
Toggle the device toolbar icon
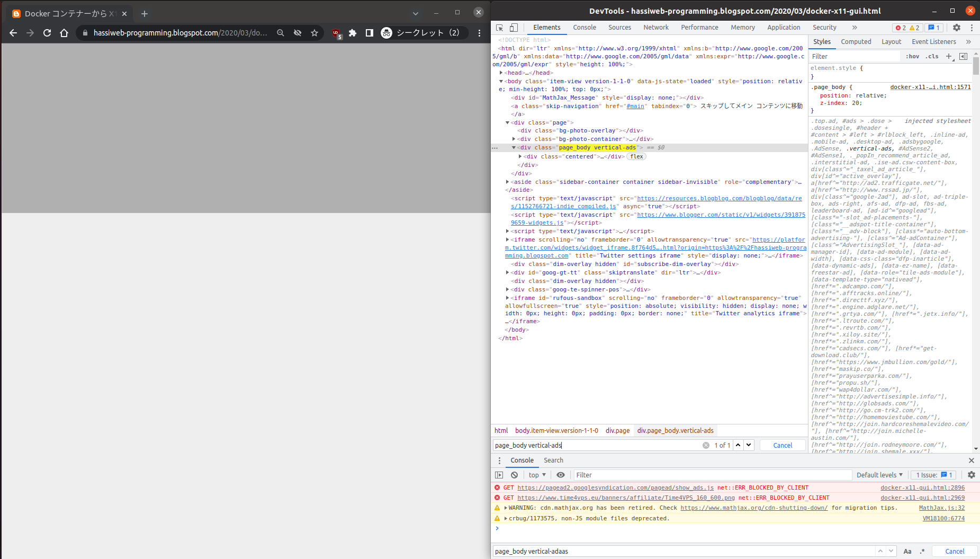(x=514, y=28)
